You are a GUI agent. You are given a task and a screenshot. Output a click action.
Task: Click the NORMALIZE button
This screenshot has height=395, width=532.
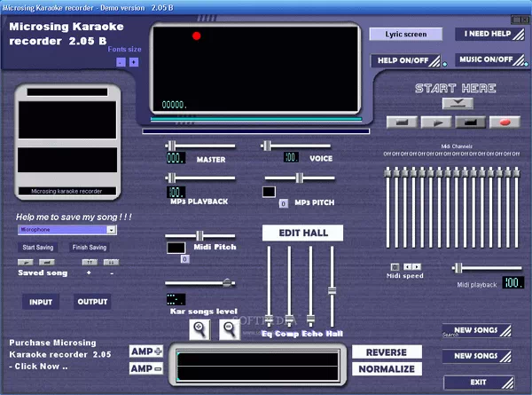point(387,369)
